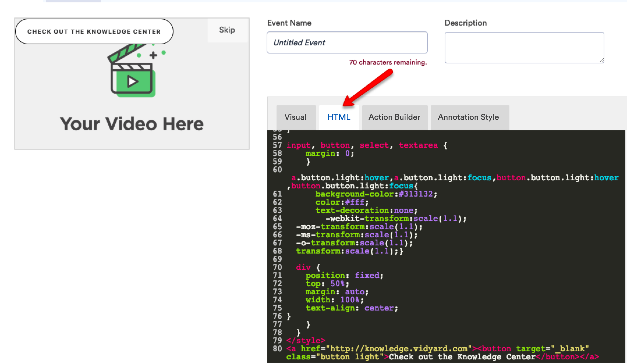Click the 'margin: auto;' code line
The height and width of the screenshot is (364, 627).
(337, 292)
